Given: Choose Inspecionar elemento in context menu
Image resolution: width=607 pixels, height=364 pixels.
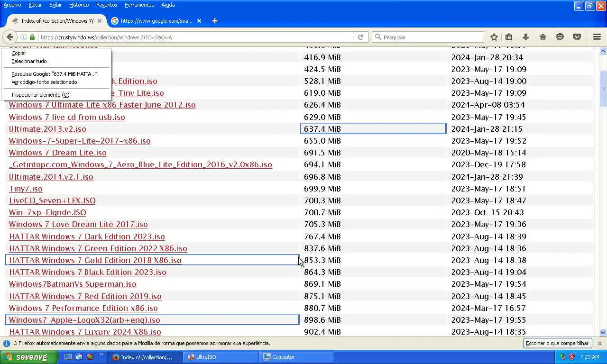Looking at the screenshot, I should (x=56, y=95).
